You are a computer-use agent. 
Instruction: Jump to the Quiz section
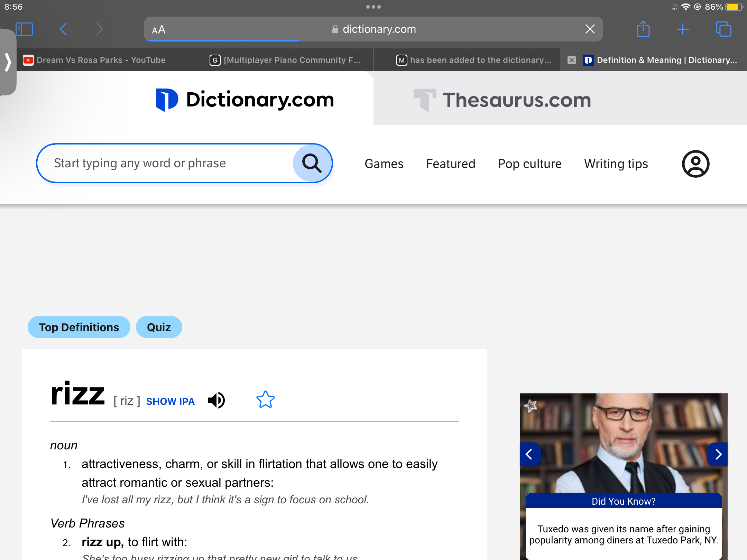[159, 327]
